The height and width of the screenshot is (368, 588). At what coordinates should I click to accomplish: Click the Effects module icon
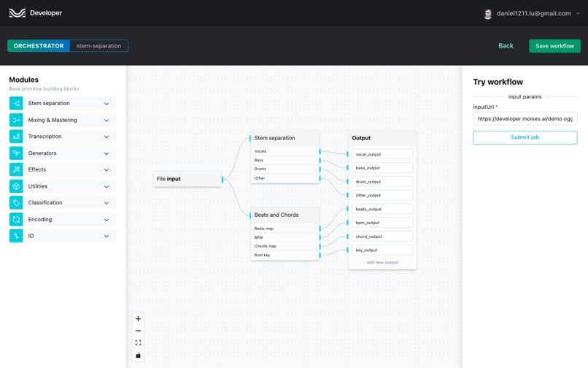pyautogui.click(x=16, y=169)
